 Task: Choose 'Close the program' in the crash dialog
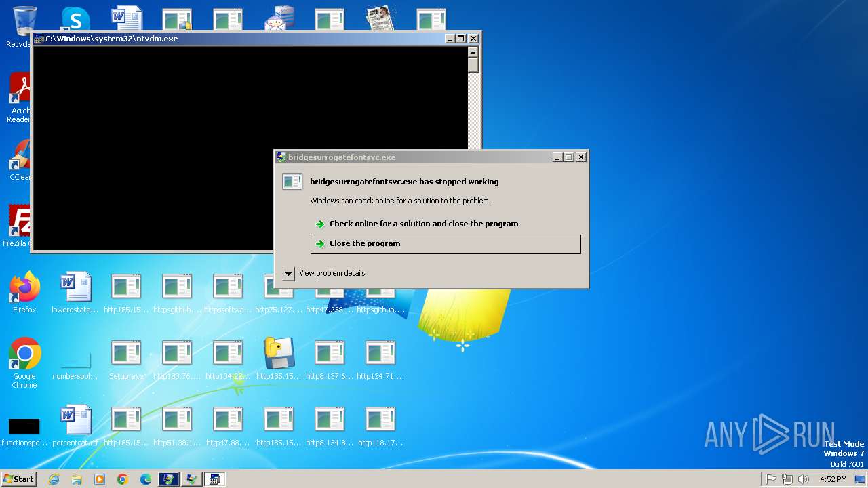[x=446, y=244]
